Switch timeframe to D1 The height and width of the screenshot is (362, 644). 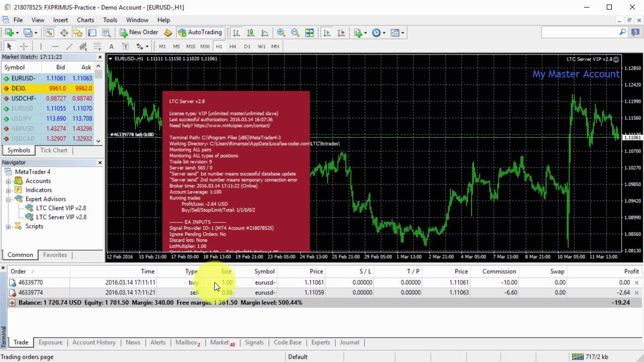click(x=247, y=46)
